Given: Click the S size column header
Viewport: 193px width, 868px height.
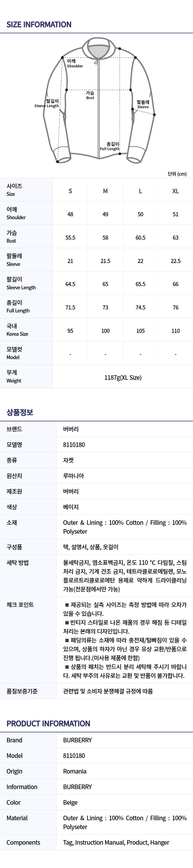Looking at the screenshot, I should tap(70, 191).
